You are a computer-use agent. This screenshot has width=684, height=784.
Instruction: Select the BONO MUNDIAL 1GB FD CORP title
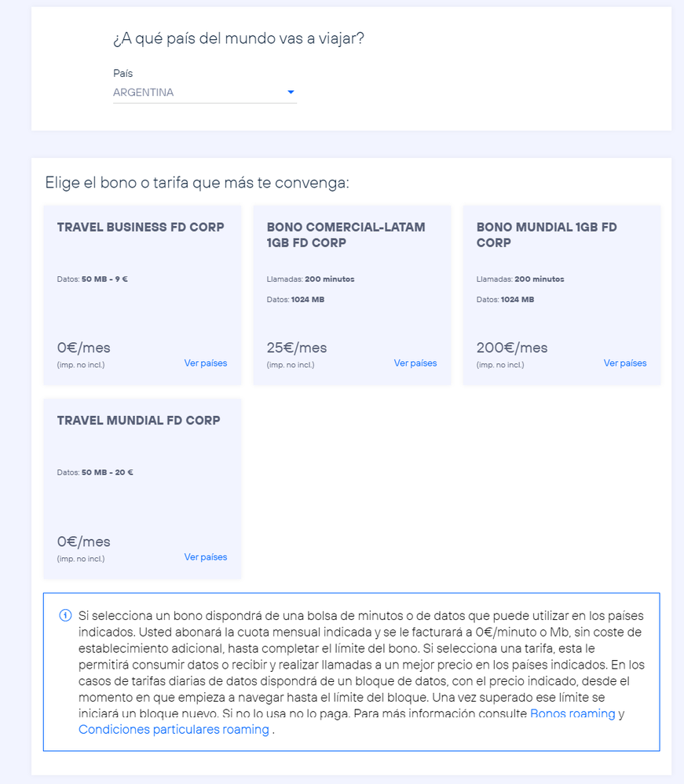(547, 235)
